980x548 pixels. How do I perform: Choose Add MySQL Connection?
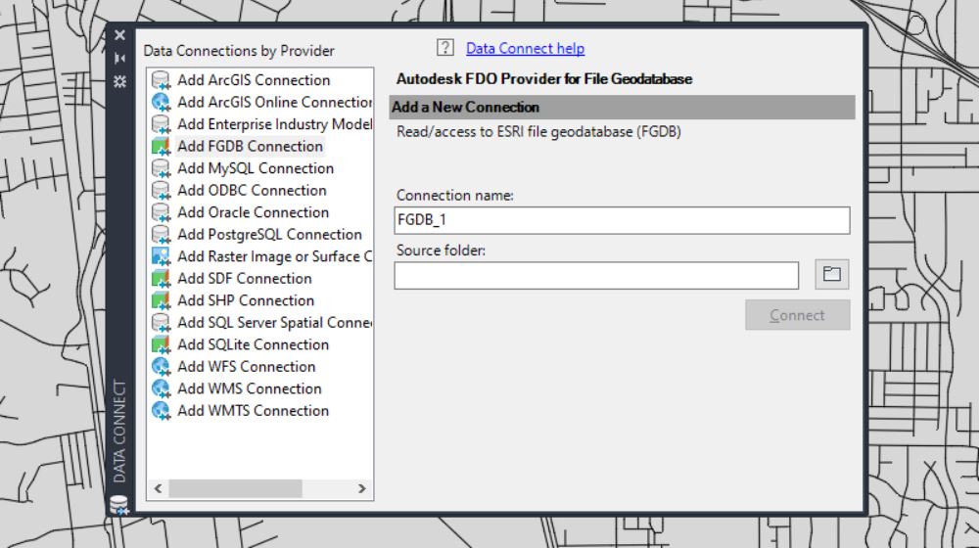pyautogui.click(x=256, y=168)
